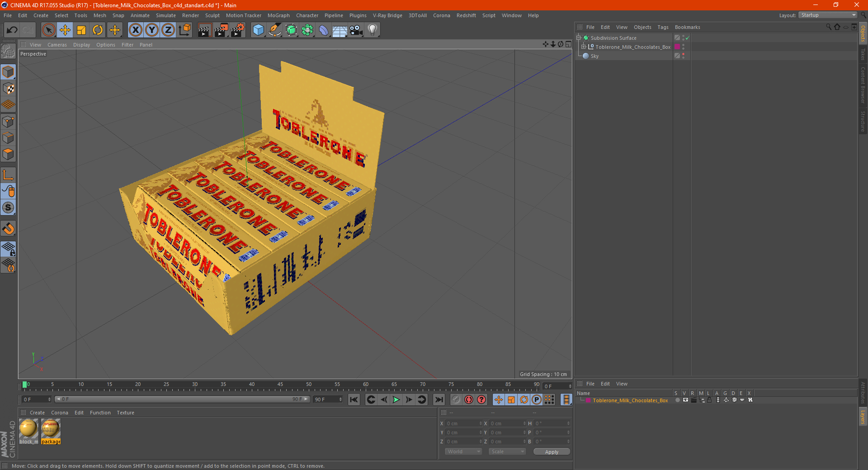Screen dimensions: 868x470
Task: Open the Layout Startup dropdown
Action: [828, 15]
